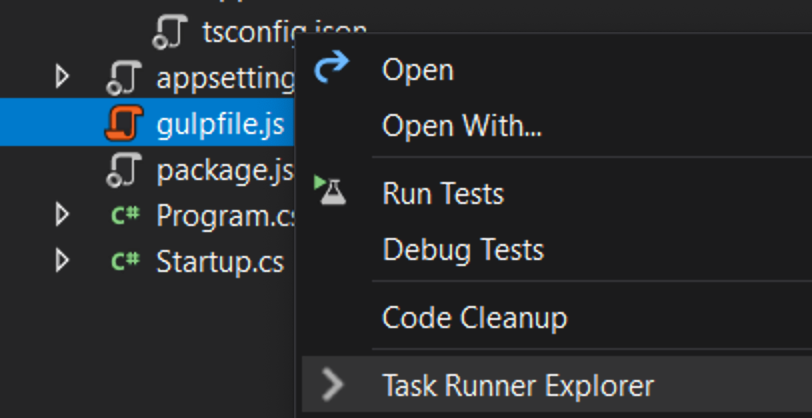
Task: Select the highlighted gulpfile.js file name
Action: click(x=220, y=125)
